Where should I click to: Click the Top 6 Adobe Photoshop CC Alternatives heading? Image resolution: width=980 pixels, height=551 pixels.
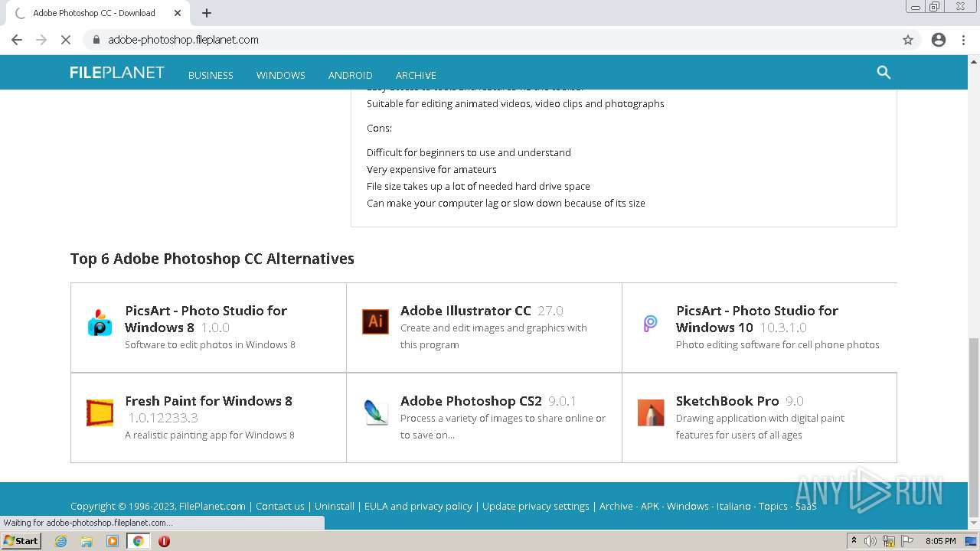(212, 259)
